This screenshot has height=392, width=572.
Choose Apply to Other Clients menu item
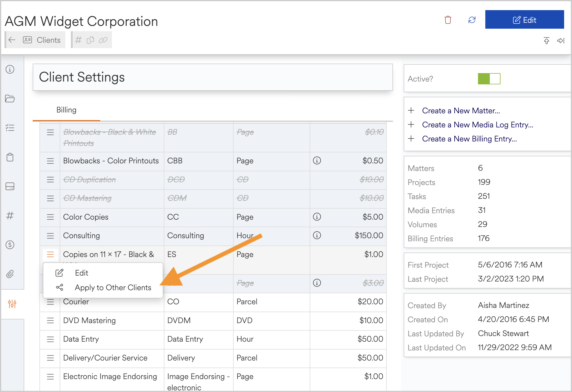click(x=103, y=287)
